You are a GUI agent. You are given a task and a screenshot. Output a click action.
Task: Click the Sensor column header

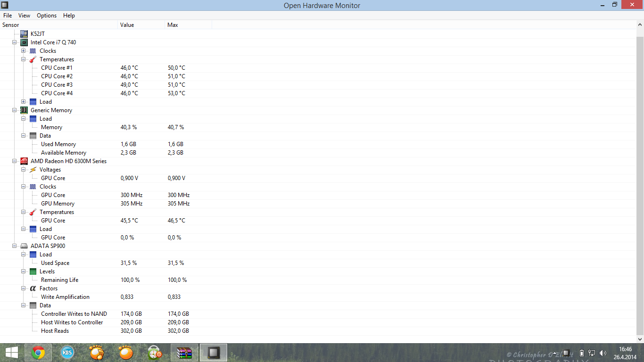(x=59, y=25)
